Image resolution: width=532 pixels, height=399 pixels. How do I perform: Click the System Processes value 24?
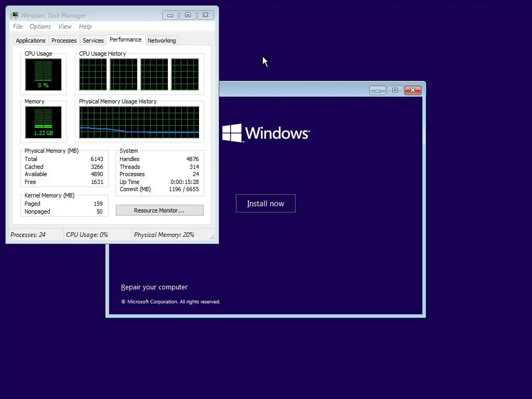(196, 175)
